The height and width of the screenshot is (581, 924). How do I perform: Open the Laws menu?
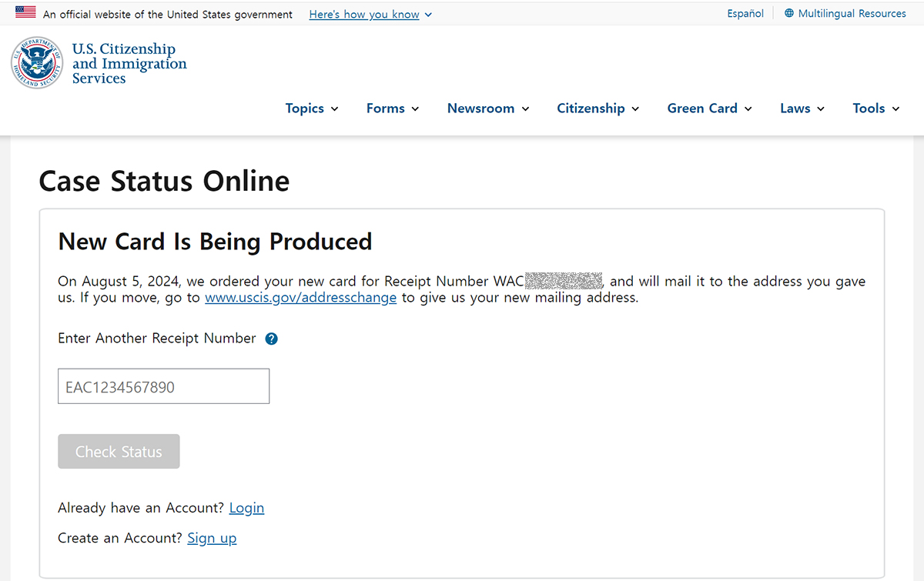802,109
